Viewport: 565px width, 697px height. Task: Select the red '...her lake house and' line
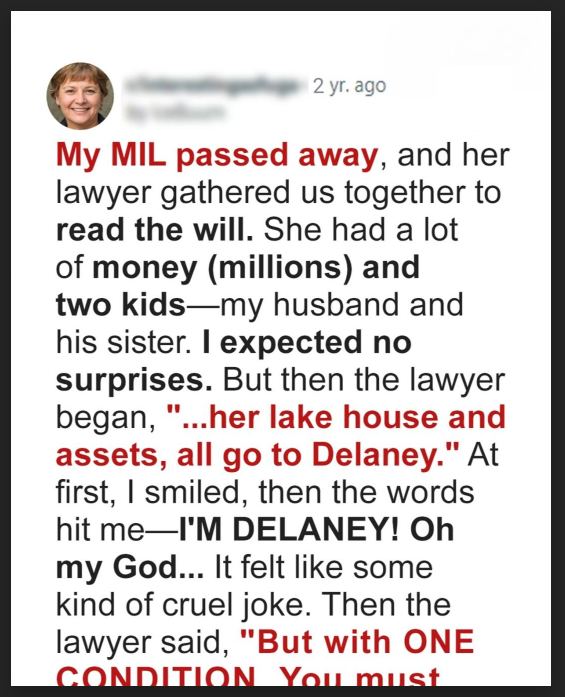(x=337, y=417)
